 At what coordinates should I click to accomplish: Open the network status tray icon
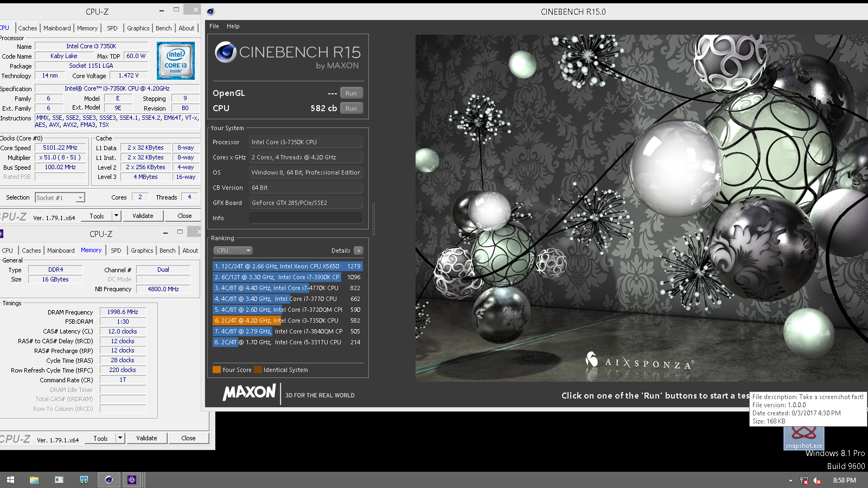click(803, 480)
